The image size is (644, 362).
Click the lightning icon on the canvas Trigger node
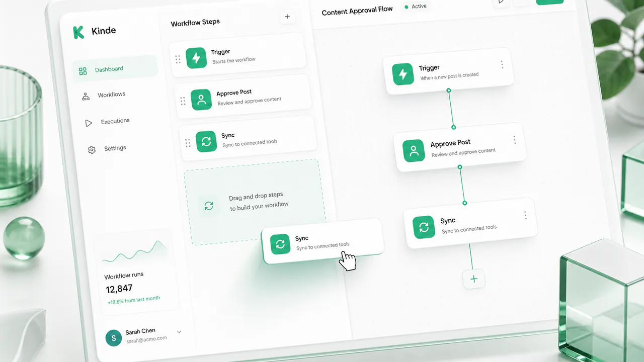click(403, 74)
